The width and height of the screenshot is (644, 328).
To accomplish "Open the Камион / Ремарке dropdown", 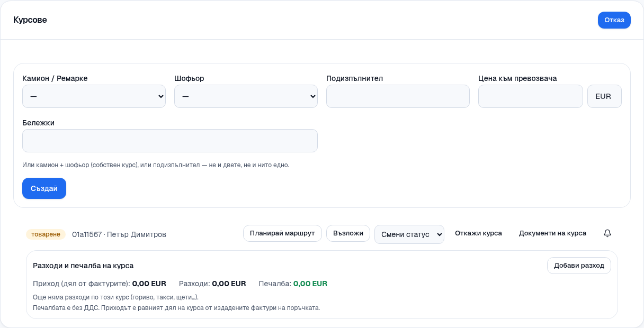I will pos(94,96).
